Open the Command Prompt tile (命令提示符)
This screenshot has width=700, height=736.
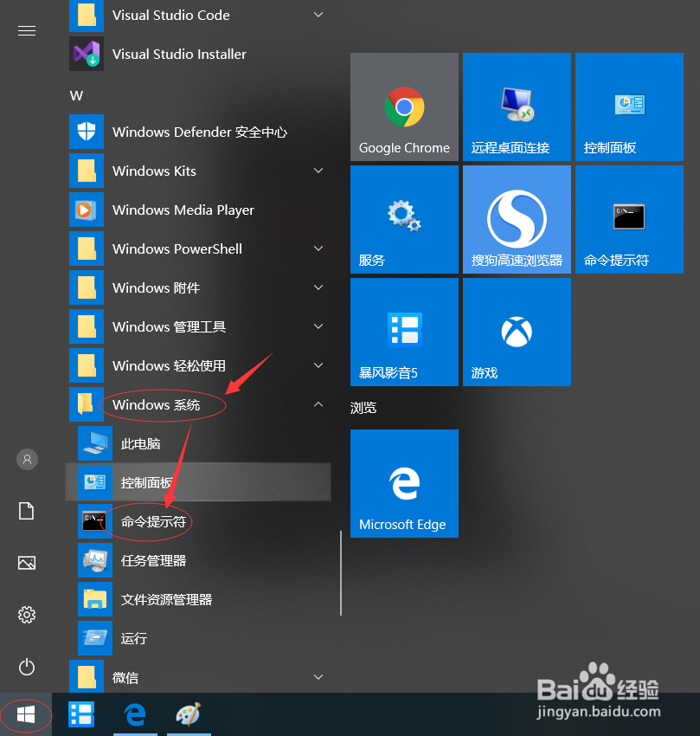[629, 219]
